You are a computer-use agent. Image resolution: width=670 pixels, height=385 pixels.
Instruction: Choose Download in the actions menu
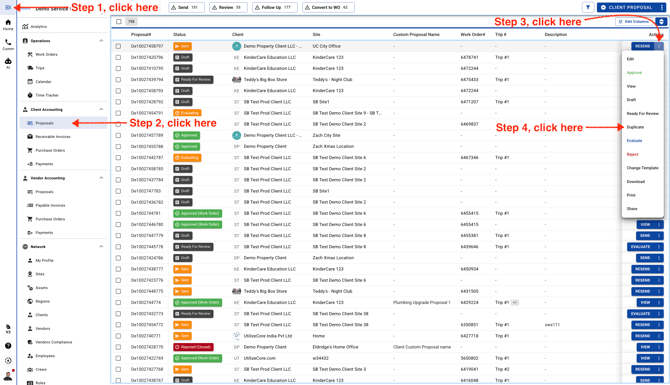pos(635,182)
